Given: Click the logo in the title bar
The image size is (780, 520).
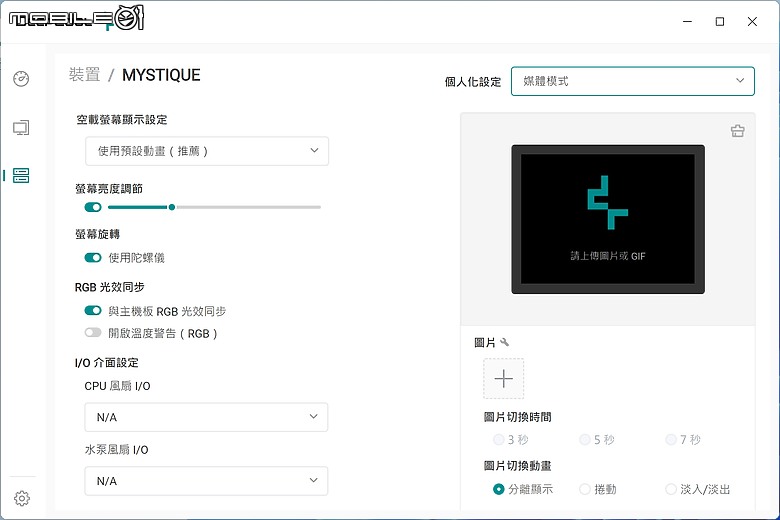Looking at the screenshot, I should (x=77, y=19).
